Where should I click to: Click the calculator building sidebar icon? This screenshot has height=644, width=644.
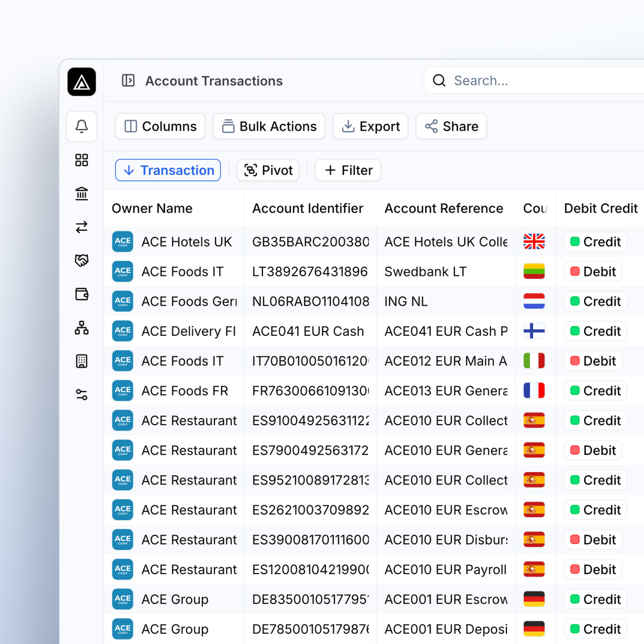[82, 361]
